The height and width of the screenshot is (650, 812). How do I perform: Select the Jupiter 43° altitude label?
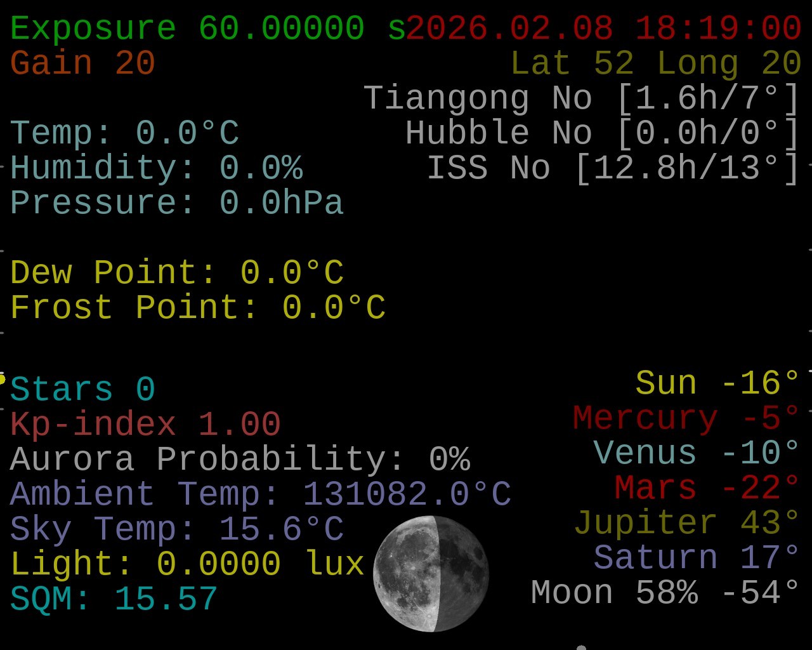[686, 523]
